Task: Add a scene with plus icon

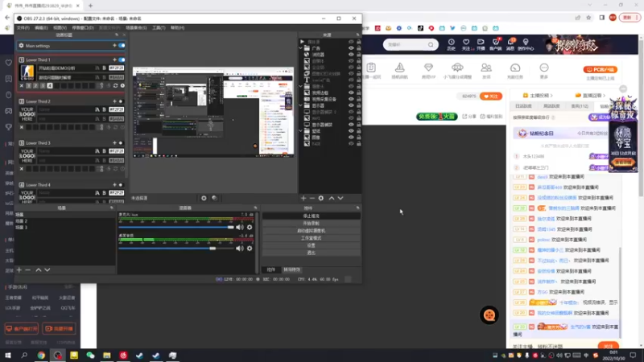Action: (x=19, y=270)
